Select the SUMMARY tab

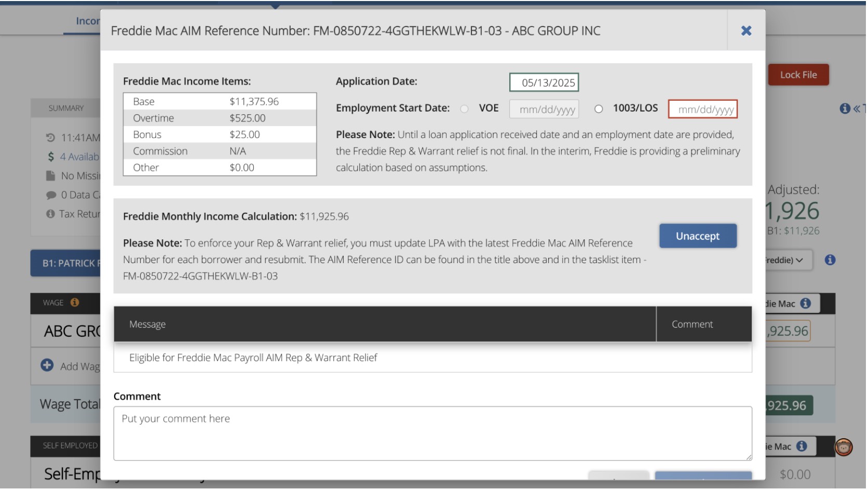coord(66,108)
